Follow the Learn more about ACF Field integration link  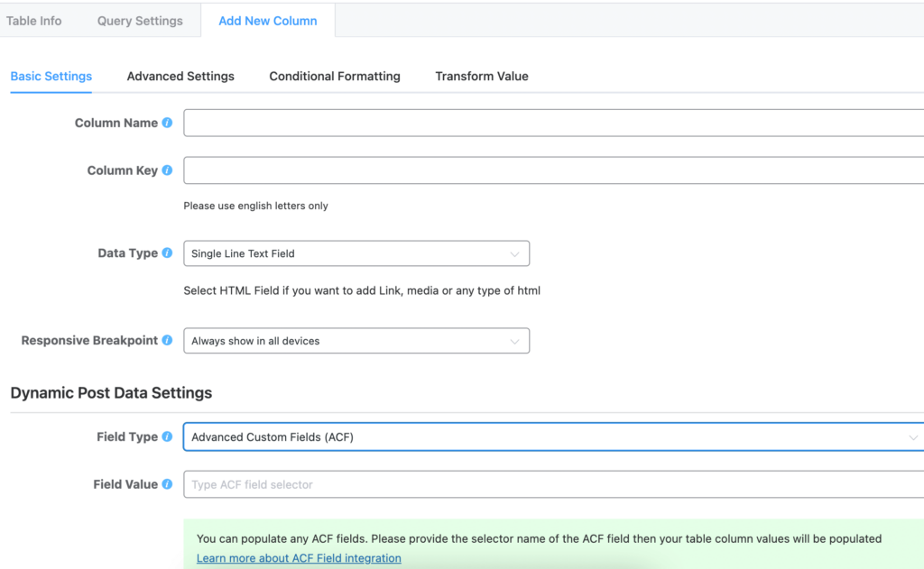(x=299, y=558)
